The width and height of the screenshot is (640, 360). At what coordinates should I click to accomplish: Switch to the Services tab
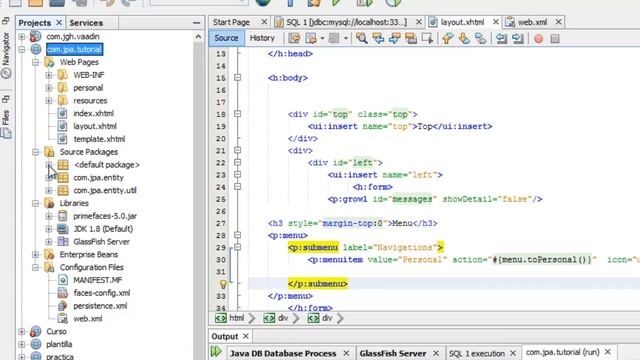click(86, 23)
